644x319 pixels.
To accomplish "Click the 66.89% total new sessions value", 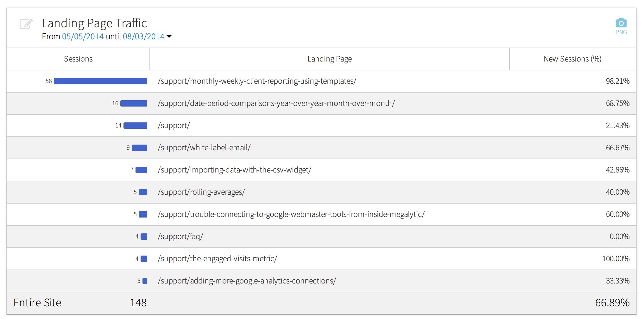I will 612,303.
